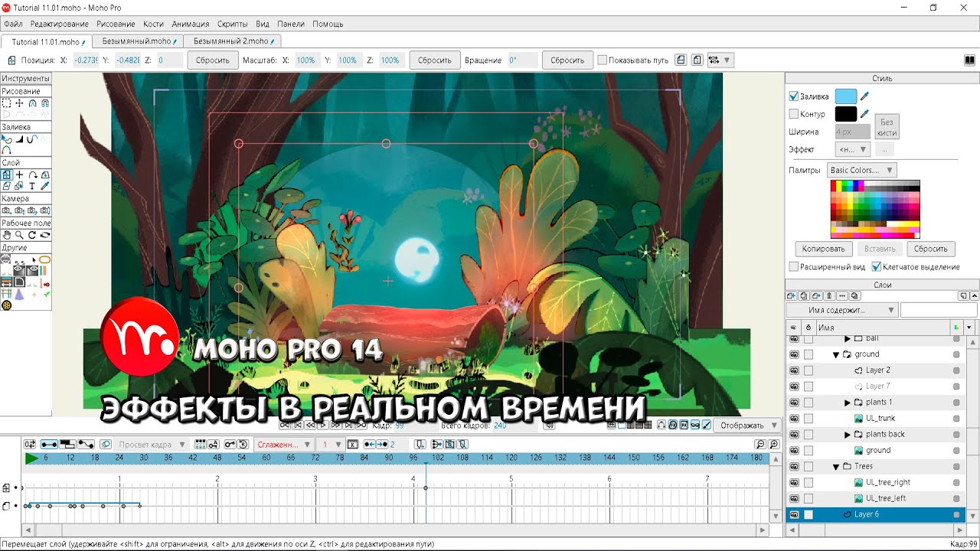Click the timeline zoom out magnifier
980x551 pixels.
click(760, 444)
